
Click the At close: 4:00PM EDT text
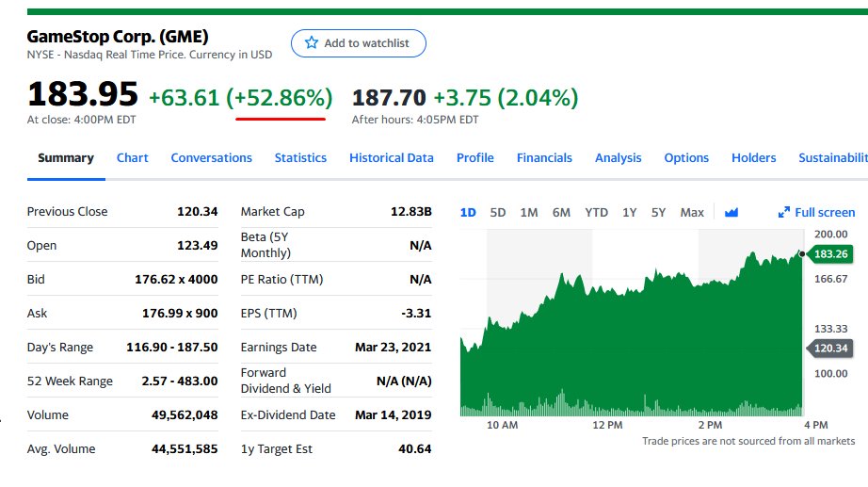coord(81,120)
